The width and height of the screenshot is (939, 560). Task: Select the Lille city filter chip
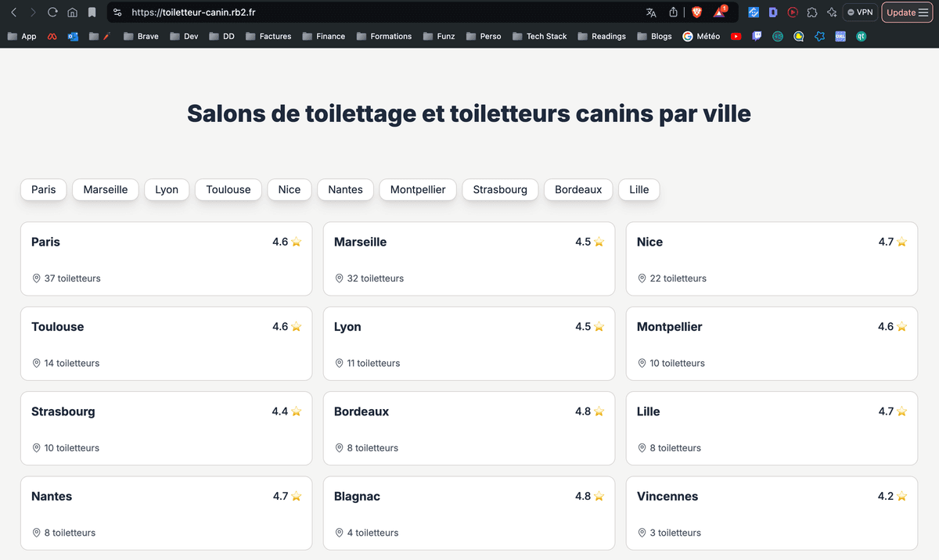[x=639, y=189]
